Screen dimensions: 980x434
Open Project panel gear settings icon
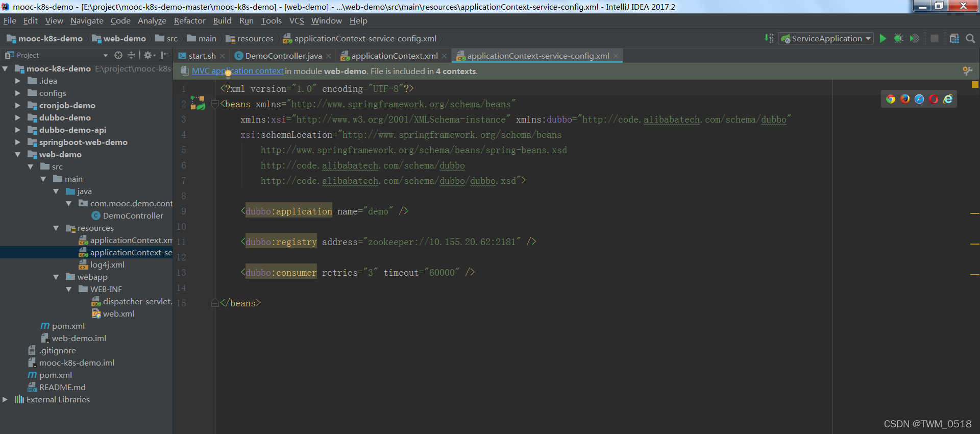pos(149,55)
